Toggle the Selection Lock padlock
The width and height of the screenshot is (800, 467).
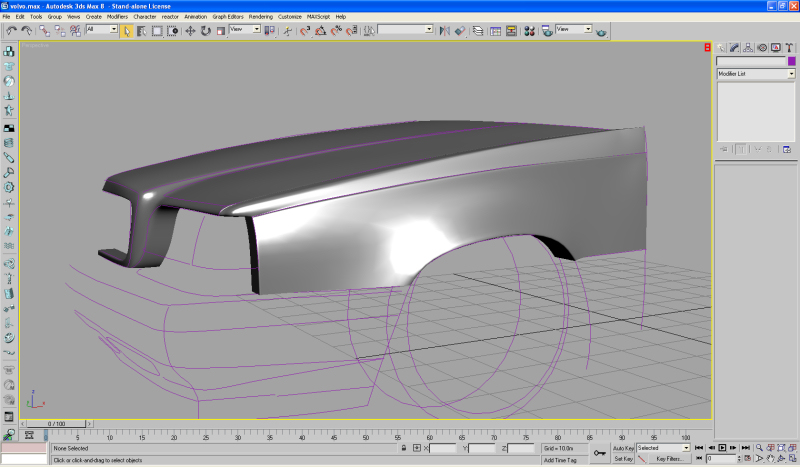tap(404, 448)
